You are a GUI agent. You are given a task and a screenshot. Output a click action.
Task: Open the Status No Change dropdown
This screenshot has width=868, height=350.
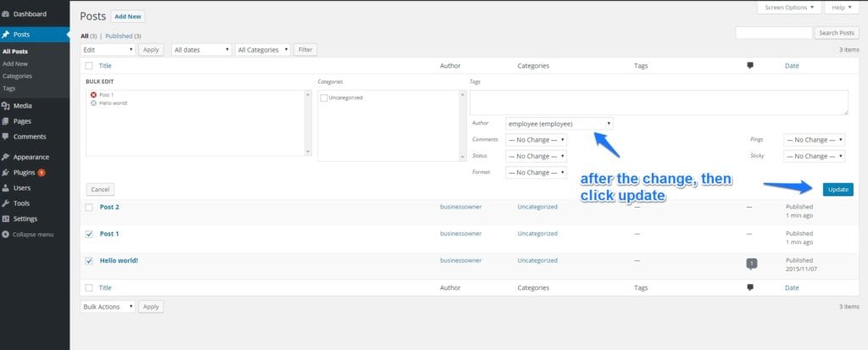[536, 156]
